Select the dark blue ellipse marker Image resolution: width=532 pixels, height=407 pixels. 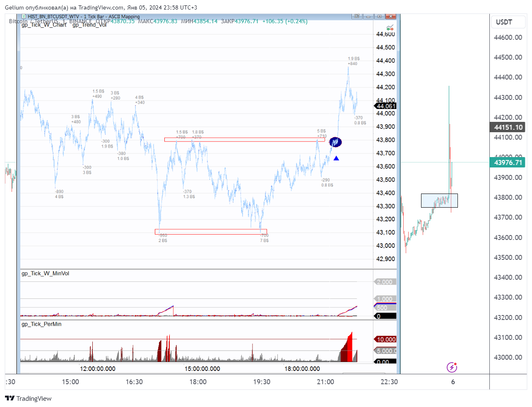[335, 142]
